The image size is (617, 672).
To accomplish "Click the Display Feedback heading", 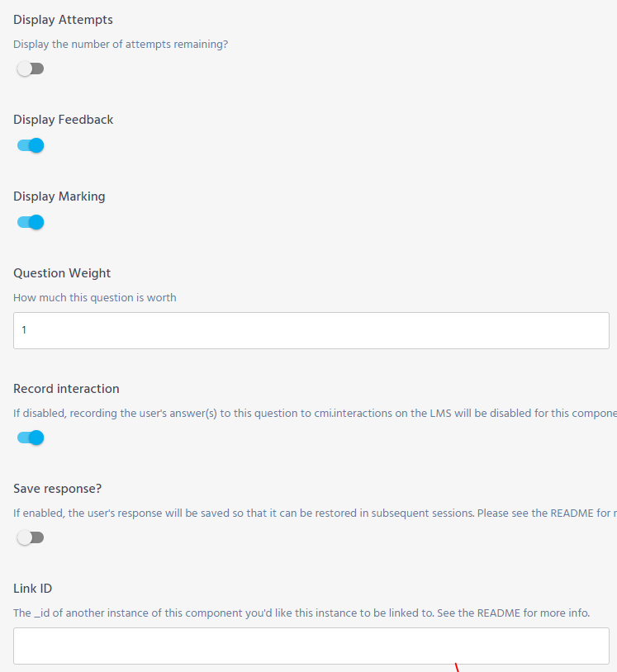I will click(x=63, y=120).
